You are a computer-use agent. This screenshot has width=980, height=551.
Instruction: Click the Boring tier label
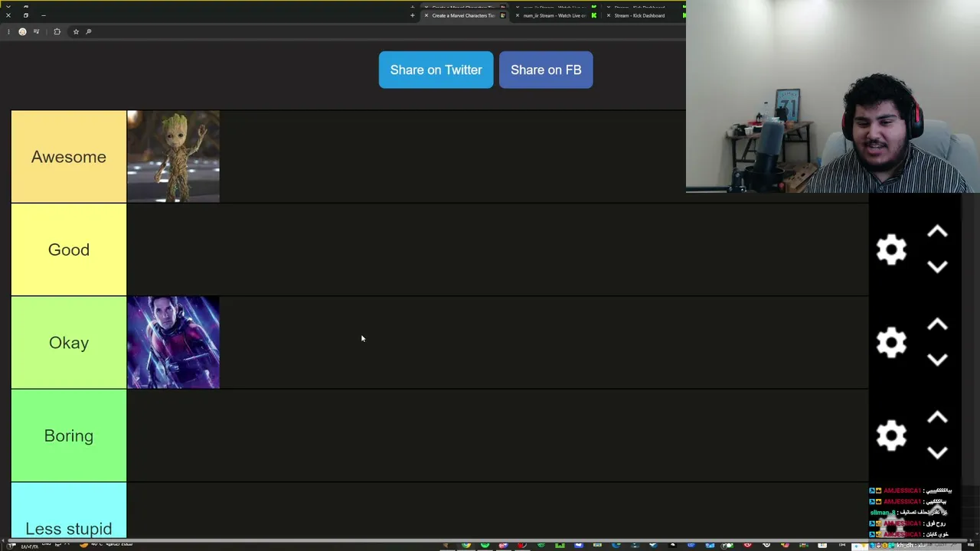click(69, 435)
